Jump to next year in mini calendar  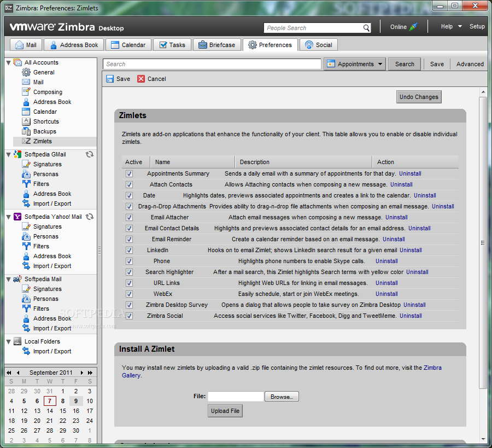(90, 373)
